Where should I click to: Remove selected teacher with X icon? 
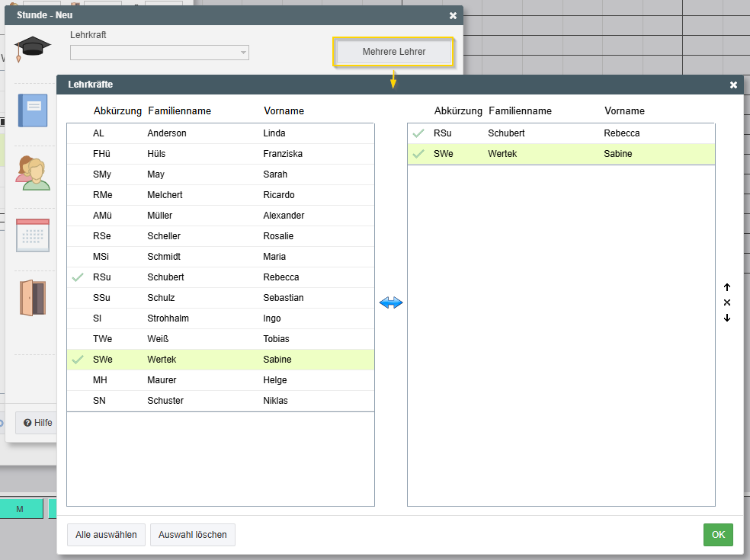click(727, 302)
